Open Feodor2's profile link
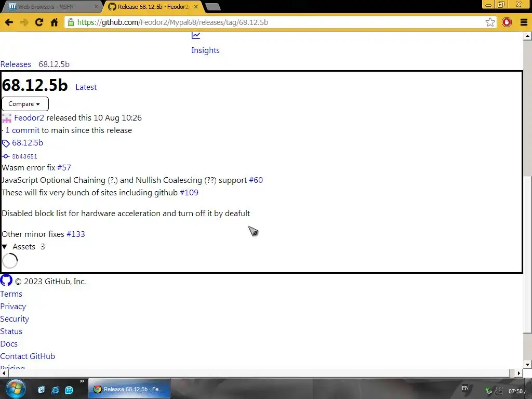This screenshot has width=532, height=399. click(29, 118)
